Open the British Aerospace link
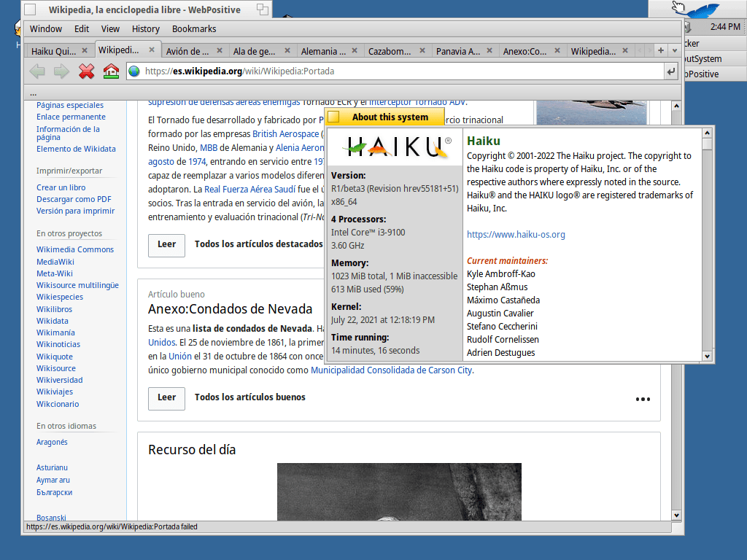This screenshot has height=560, width=747. click(x=285, y=134)
